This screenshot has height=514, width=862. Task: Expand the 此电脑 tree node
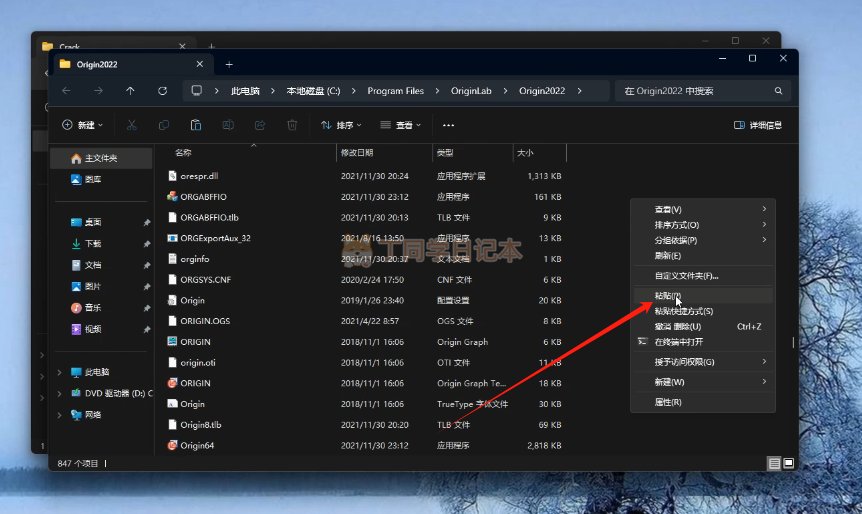pyautogui.click(x=59, y=372)
